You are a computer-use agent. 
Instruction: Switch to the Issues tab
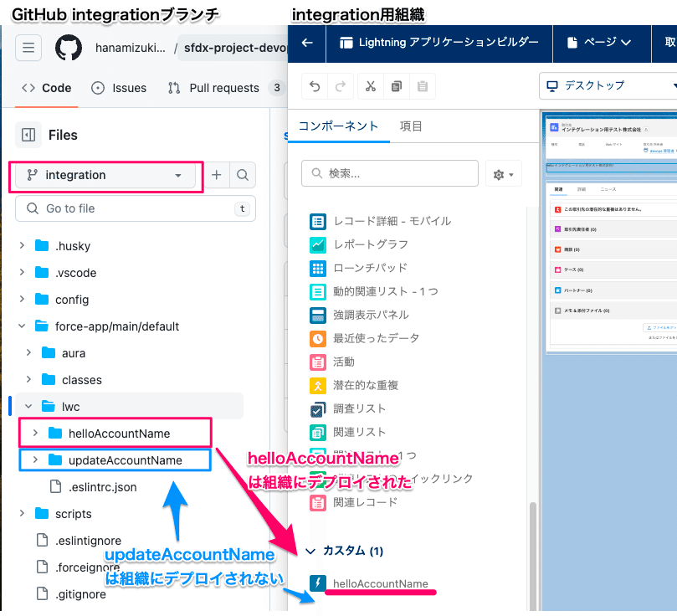coord(119,88)
